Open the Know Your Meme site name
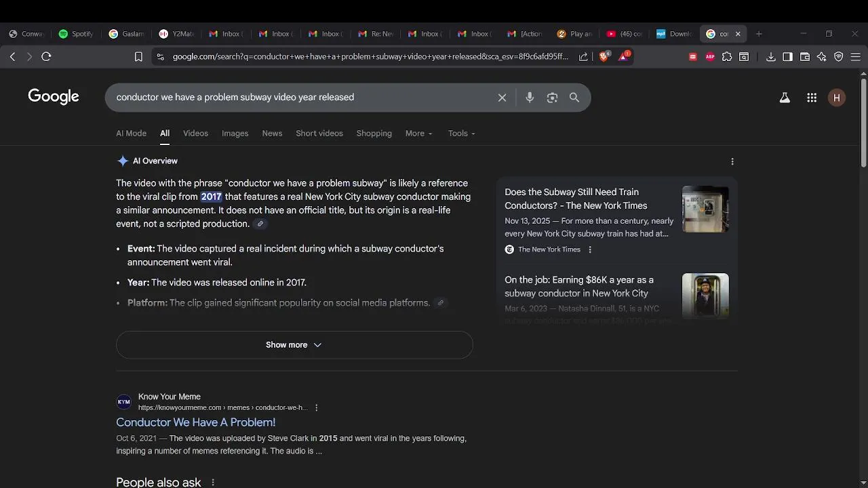The width and height of the screenshot is (868, 488). [x=170, y=397]
